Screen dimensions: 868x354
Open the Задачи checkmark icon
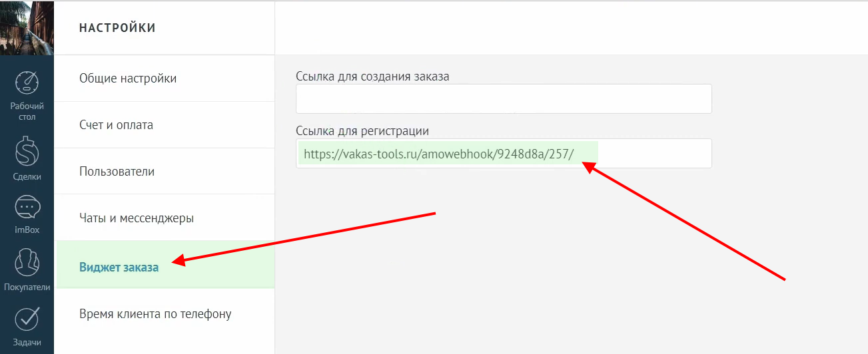tap(27, 319)
